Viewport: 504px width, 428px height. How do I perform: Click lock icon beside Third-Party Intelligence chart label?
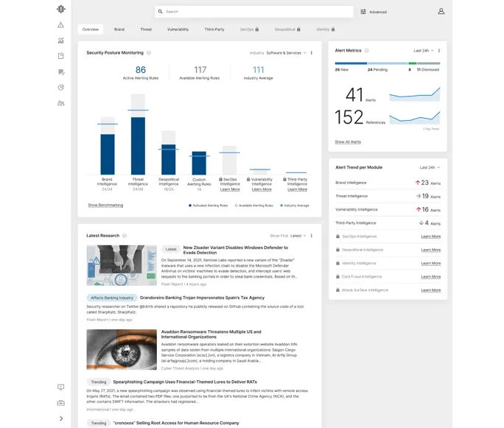coord(284,179)
